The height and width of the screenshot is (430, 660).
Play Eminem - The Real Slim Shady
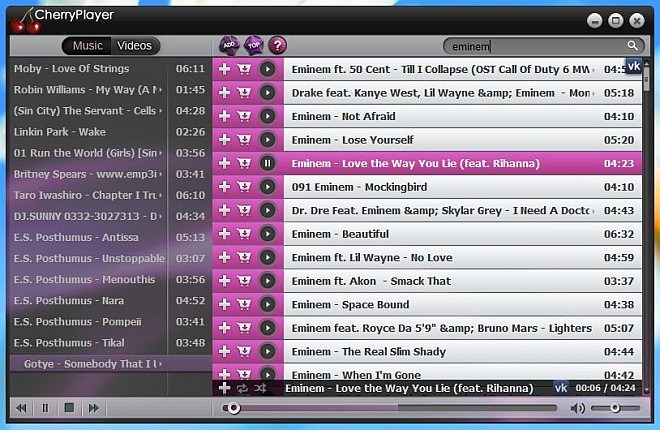click(x=267, y=352)
